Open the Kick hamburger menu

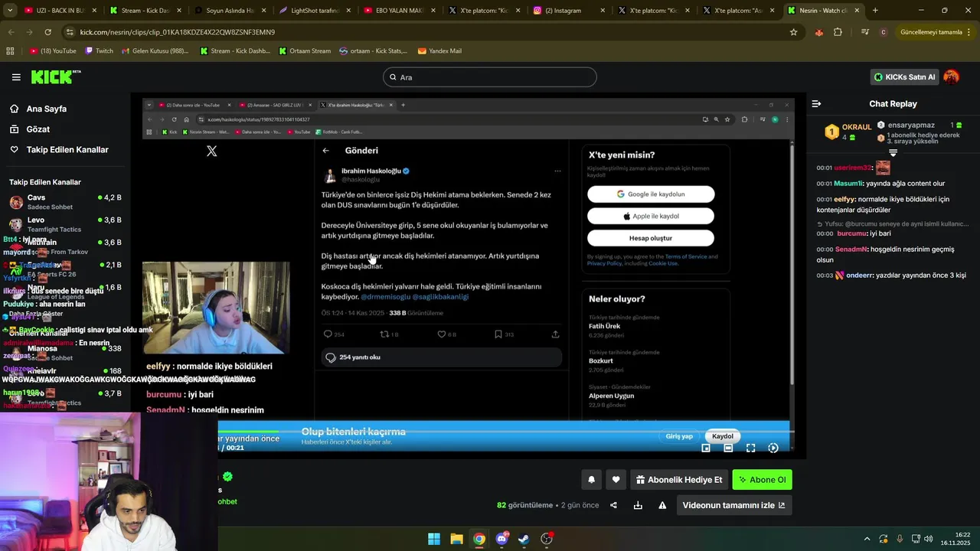pos(16,77)
